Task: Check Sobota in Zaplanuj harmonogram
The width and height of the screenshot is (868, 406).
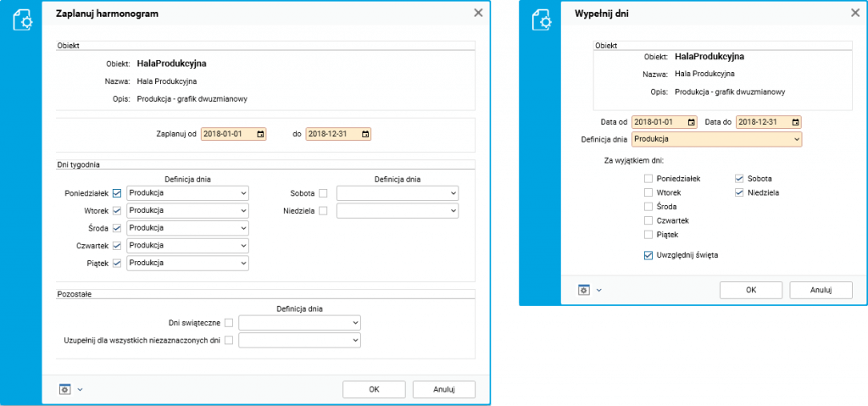Action: pos(323,193)
